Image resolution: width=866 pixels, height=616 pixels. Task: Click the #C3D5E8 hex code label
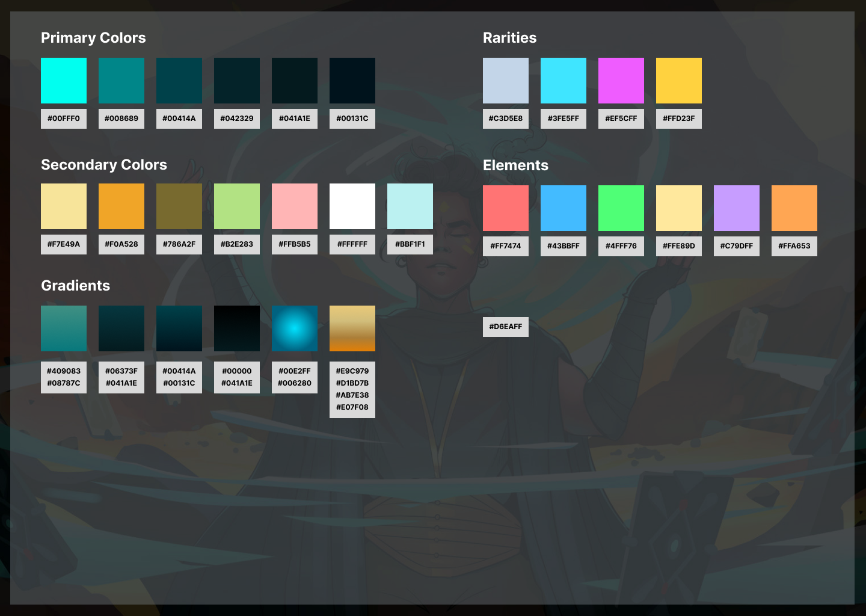pos(506,119)
